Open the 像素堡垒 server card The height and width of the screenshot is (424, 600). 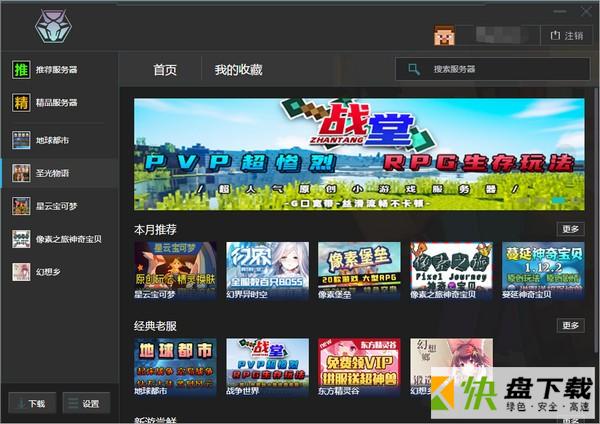point(359,271)
